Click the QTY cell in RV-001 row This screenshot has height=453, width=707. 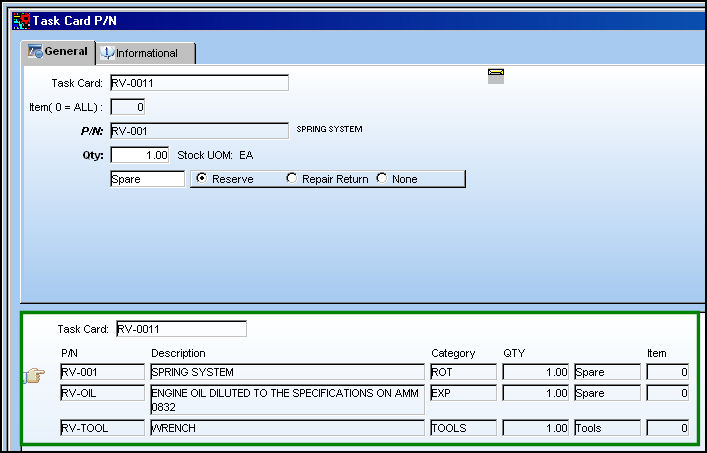tap(536, 372)
